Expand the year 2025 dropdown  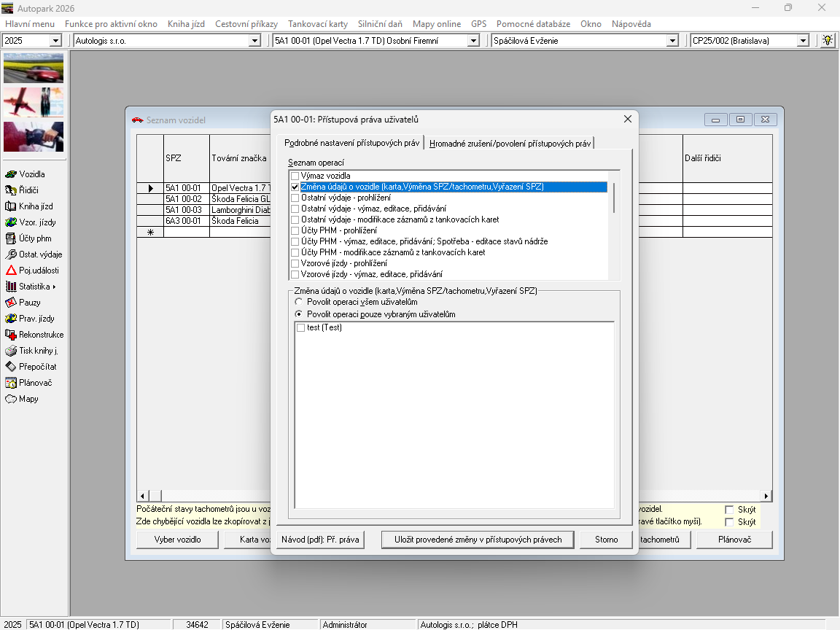pyautogui.click(x=55, y=41)
